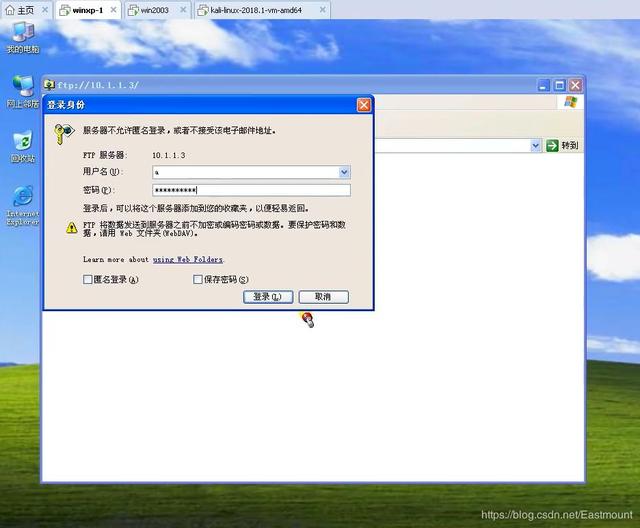The width and height of the screenshot is (640, 528).
Task: Click the keys icon in login dialog
Action: click(64, 133)
